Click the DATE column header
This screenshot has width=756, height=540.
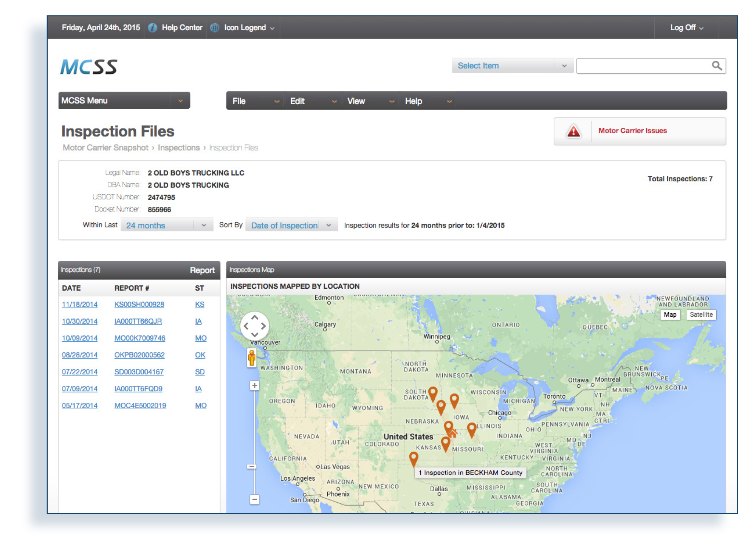click(71, 288)
